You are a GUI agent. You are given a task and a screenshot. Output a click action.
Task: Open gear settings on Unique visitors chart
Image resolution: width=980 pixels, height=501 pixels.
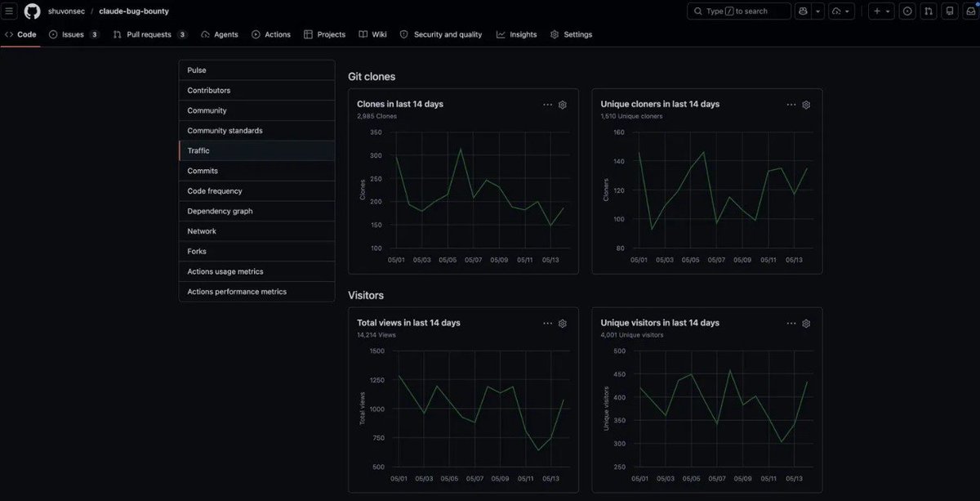(806, 323)
